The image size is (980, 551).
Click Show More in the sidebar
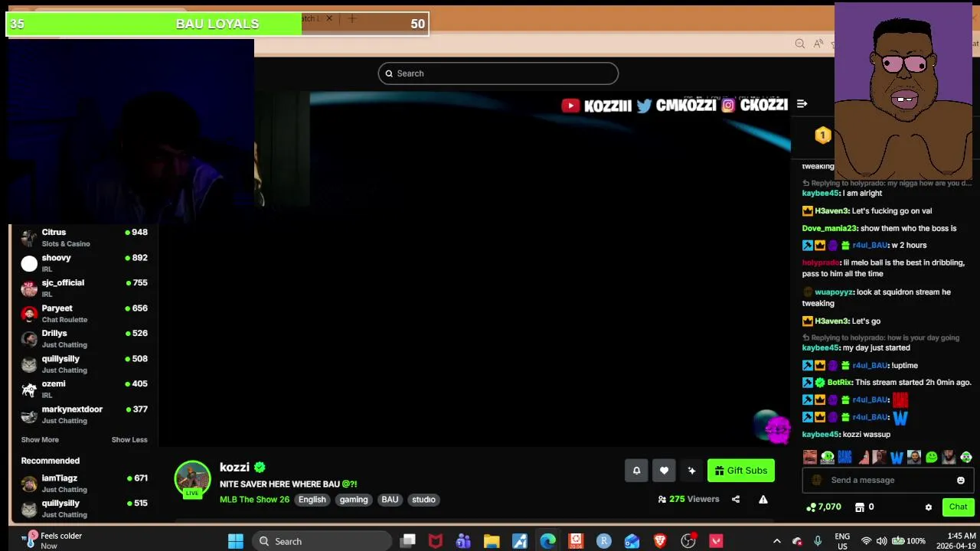[x=40, y=440]
